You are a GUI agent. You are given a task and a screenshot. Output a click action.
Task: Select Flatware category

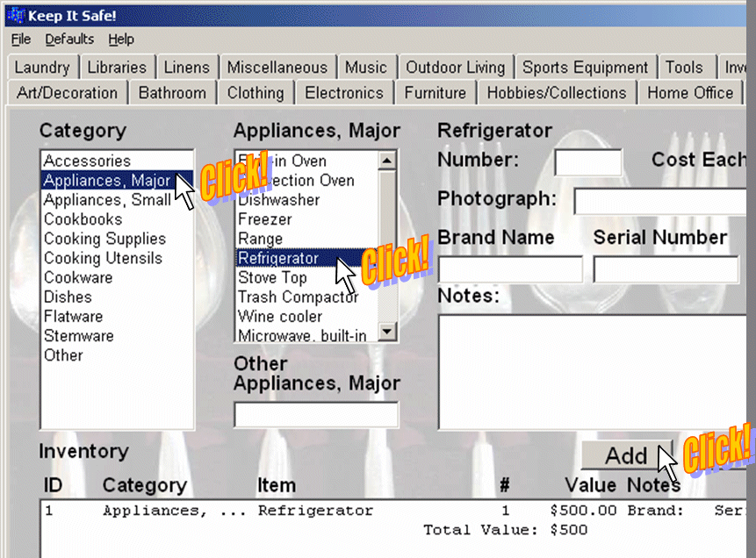[117, 317]
